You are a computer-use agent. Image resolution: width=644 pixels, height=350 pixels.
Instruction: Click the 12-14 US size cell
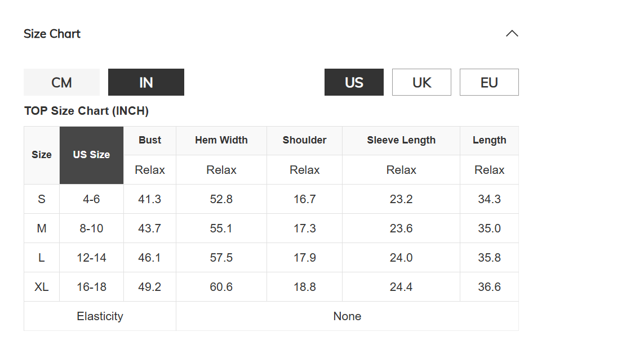pyautogui.click(x=92, y=258)
